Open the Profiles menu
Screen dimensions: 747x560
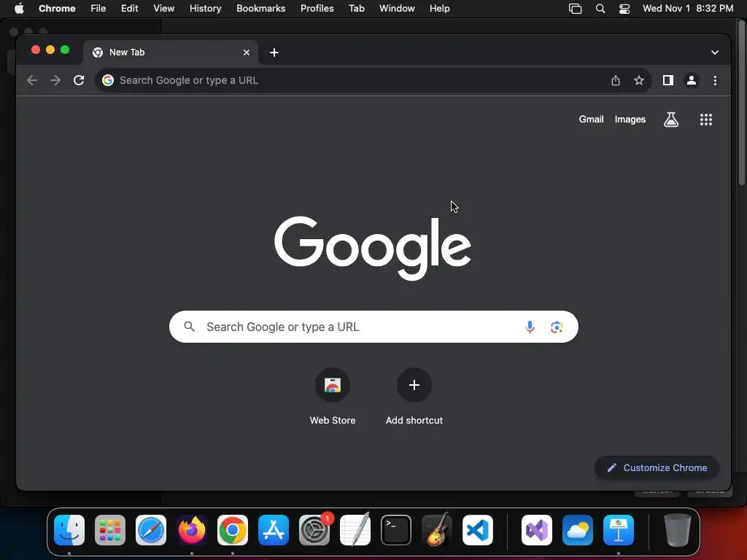click(317, 9)
